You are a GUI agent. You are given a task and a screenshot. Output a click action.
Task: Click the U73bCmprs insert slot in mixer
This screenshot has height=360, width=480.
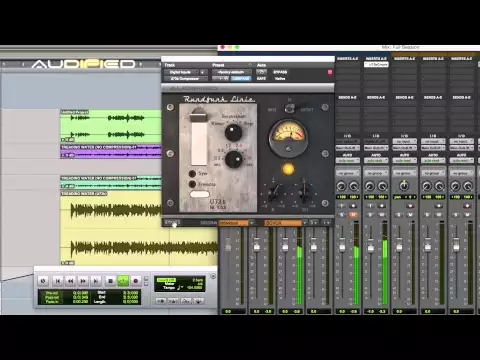click(x=376, y=65)
